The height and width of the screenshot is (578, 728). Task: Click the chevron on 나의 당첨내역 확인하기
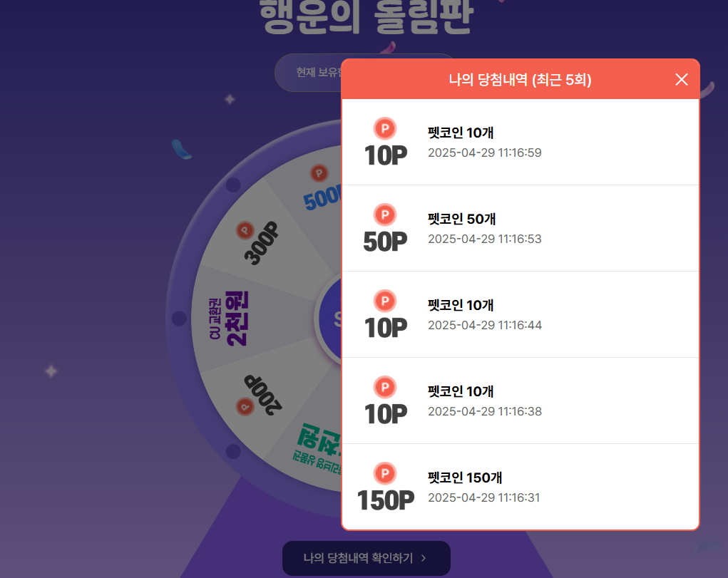click(x=424, y=558)
